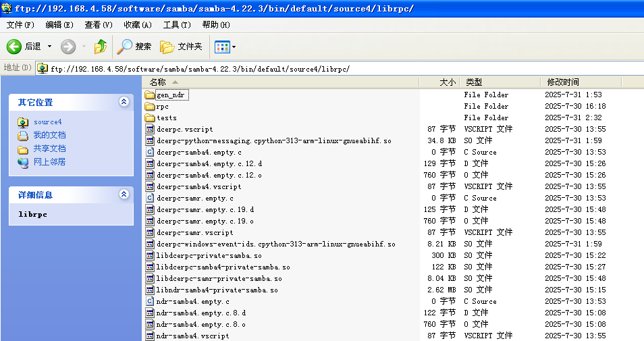Open the 查看(V) menu
Image resolution: width=644 pixels, height=341 pixels.
coord(98,25)
